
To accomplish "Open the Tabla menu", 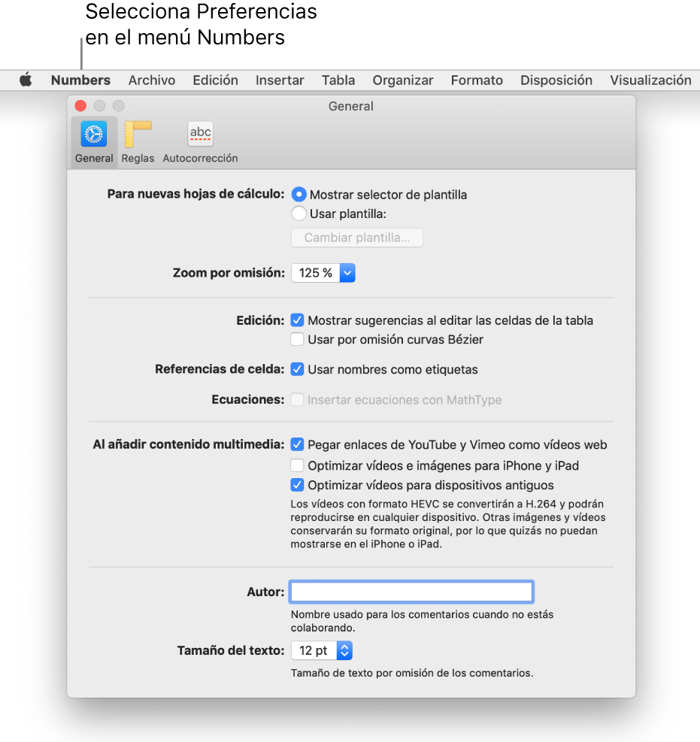I will [x=338, y=80].
